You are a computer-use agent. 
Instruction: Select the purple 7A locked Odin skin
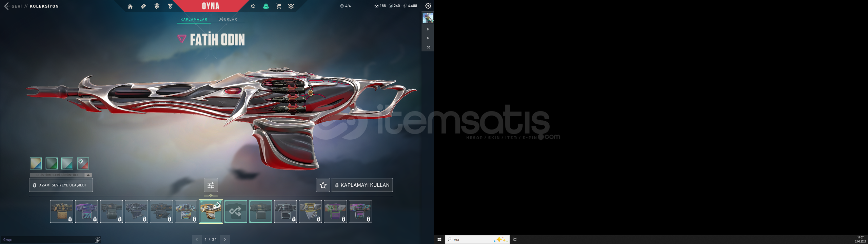click(x=86, y=211)
